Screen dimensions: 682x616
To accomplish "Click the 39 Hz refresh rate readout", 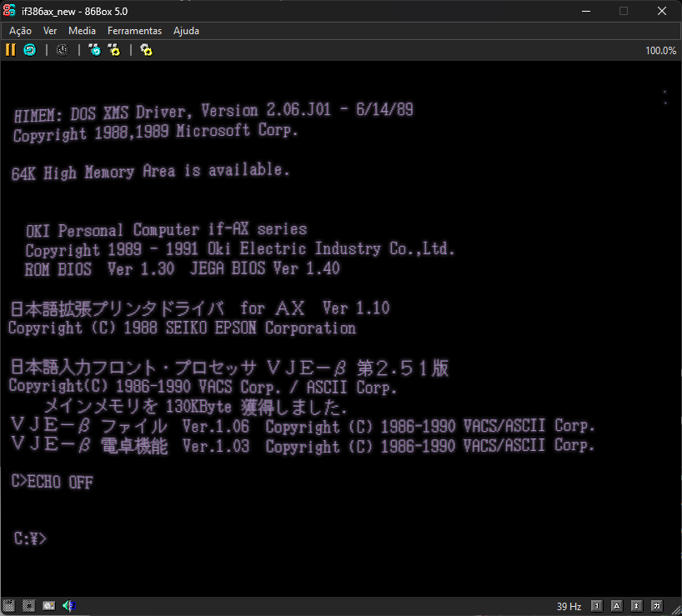I will click(x=569, y=607).
